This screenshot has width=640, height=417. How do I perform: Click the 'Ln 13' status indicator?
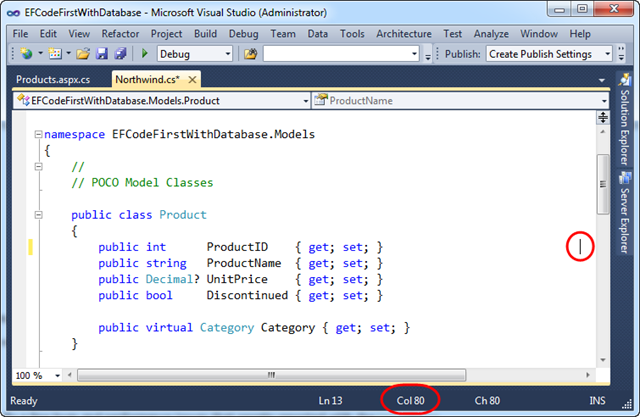click(x=330, y=401)
